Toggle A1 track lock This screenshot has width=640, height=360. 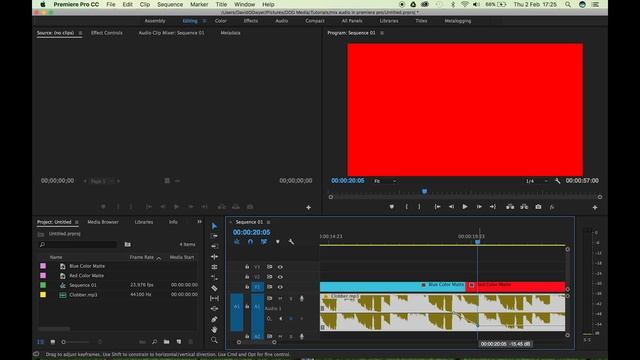coord(247,306)
